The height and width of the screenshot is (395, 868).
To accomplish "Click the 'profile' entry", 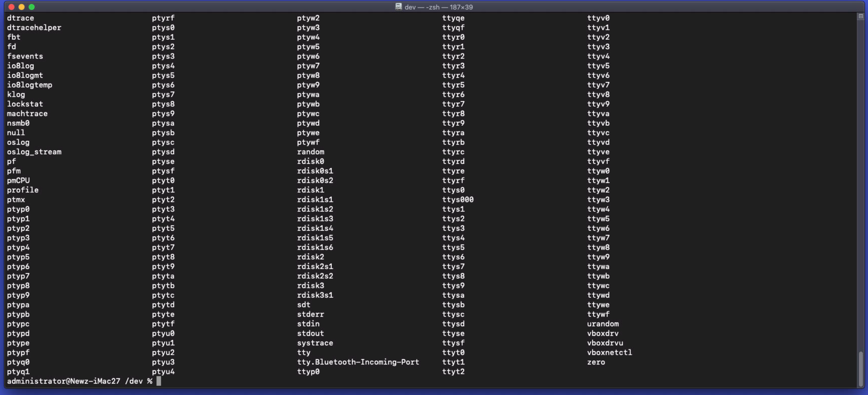I will point(23,190).
